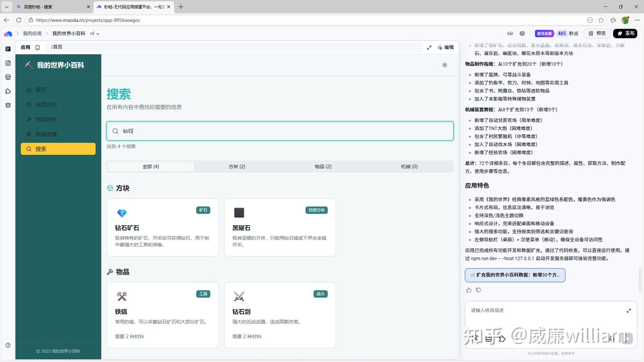The image size is (644, 362).
Task: Open the v2 version dropdown
Action: (95, 34)
